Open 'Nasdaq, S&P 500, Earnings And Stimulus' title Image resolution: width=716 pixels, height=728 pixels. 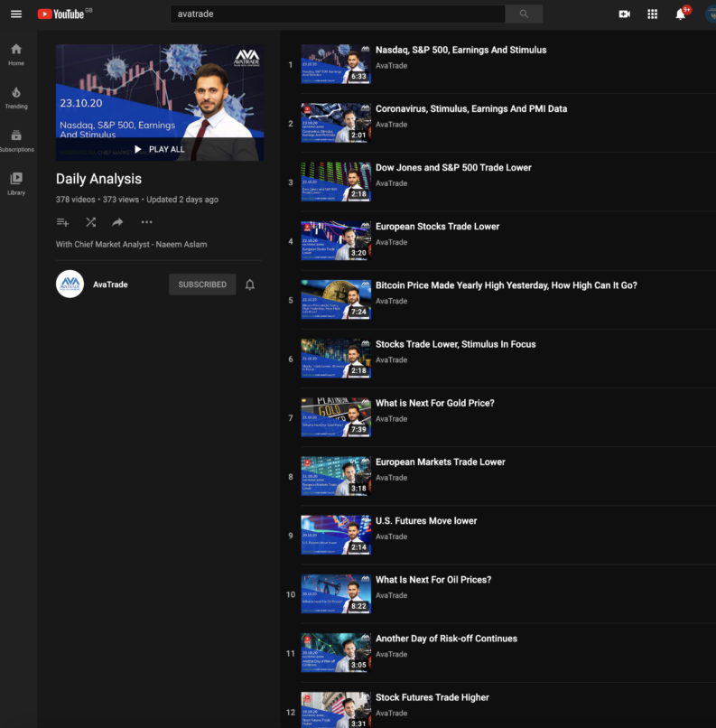tap(460, 50)
